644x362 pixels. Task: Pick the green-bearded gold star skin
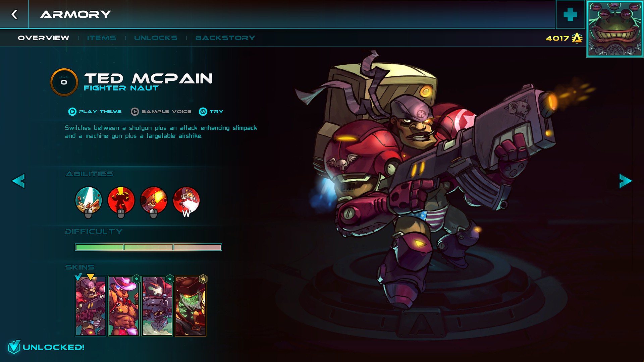tap(190, 306)
